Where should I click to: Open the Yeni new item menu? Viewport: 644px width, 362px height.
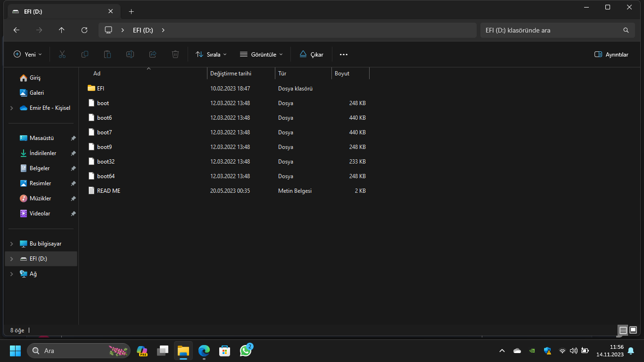[x=28, y=54]
